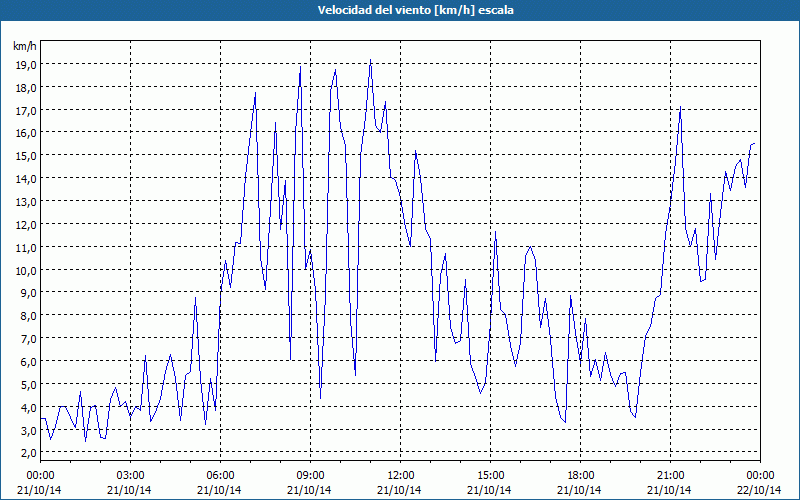
Task: Select the 15,0 y-axis value
Action: point(27,156)
